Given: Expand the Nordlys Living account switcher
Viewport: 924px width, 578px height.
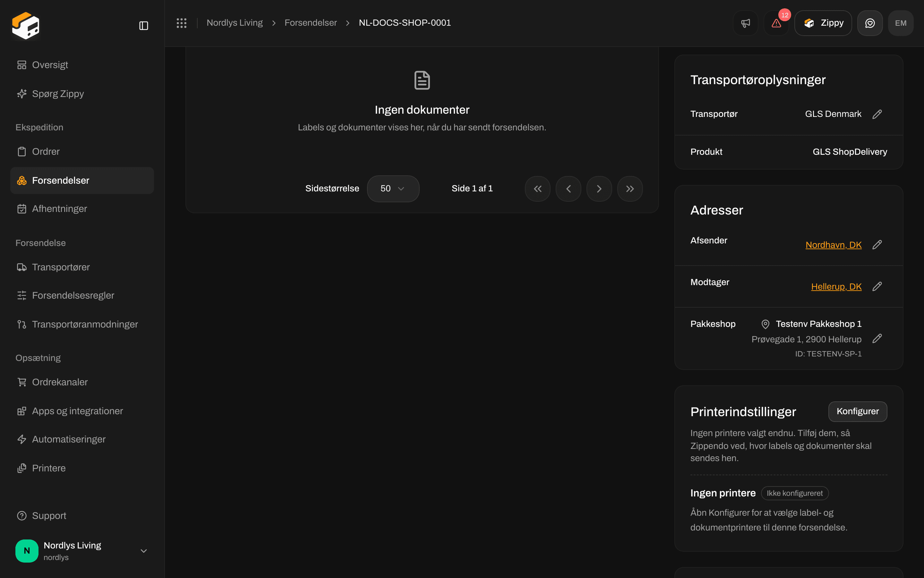Looking at the screenshot, I should 82,551.
